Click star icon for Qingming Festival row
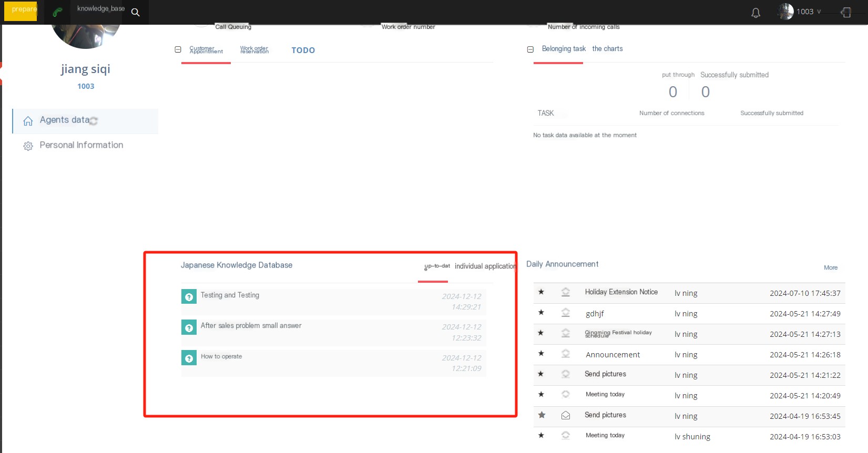Screen dimensions: 868x453 click(541, 333)
